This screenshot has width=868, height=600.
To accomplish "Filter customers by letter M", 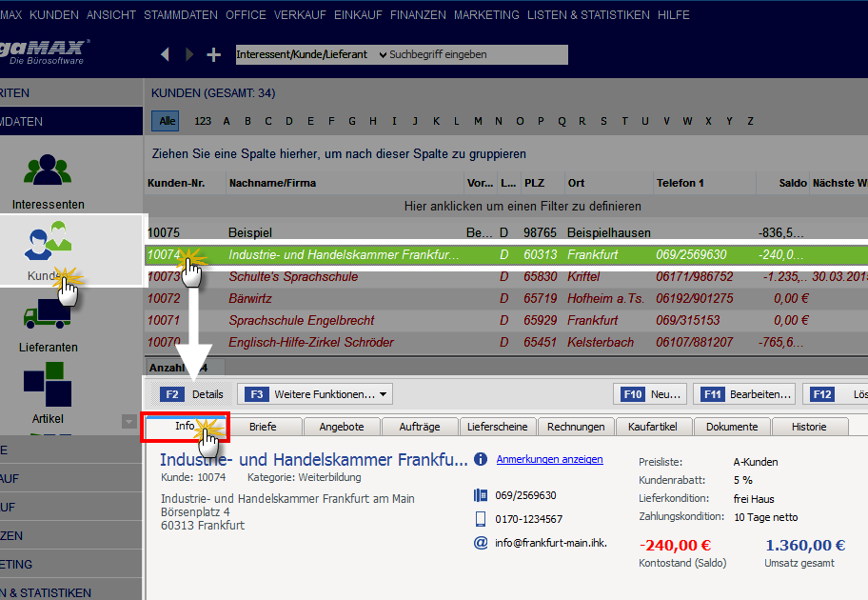I will 478,121.
